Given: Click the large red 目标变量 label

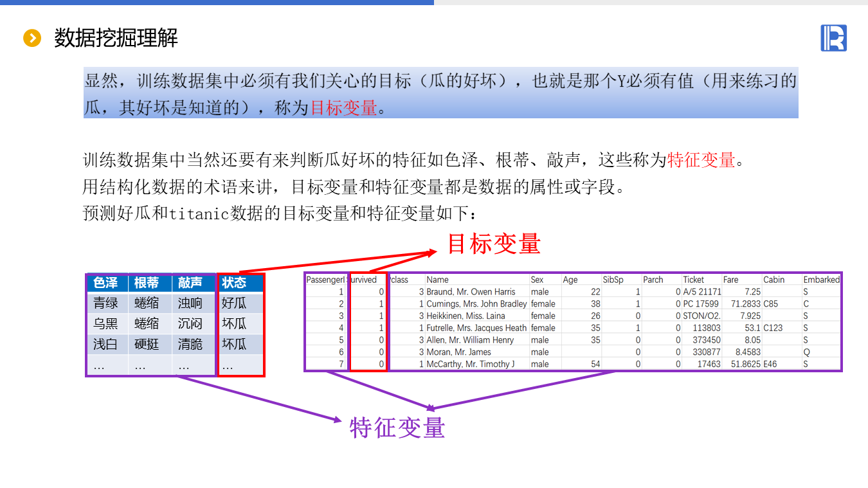Looking at the screenshot, I should pyautogui.click(x=494, y=244).
